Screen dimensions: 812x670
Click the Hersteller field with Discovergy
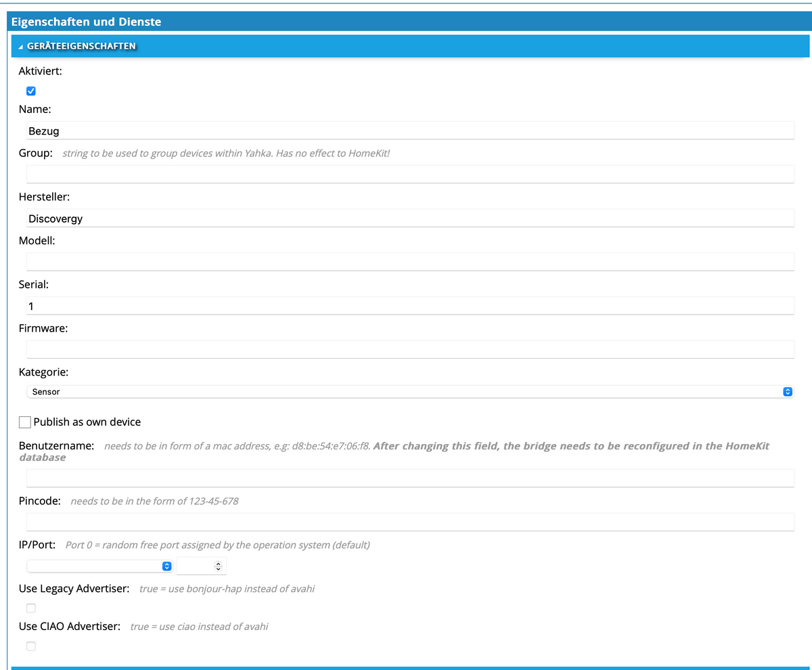410,218
